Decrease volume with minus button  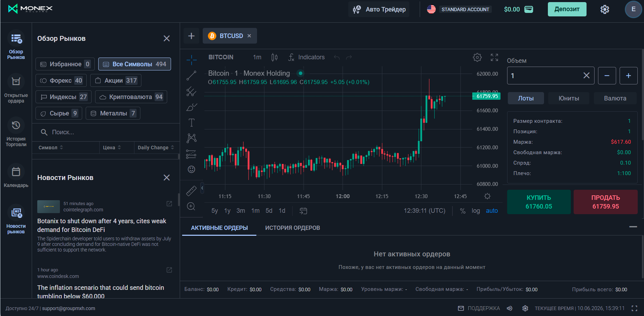point(607,76)
